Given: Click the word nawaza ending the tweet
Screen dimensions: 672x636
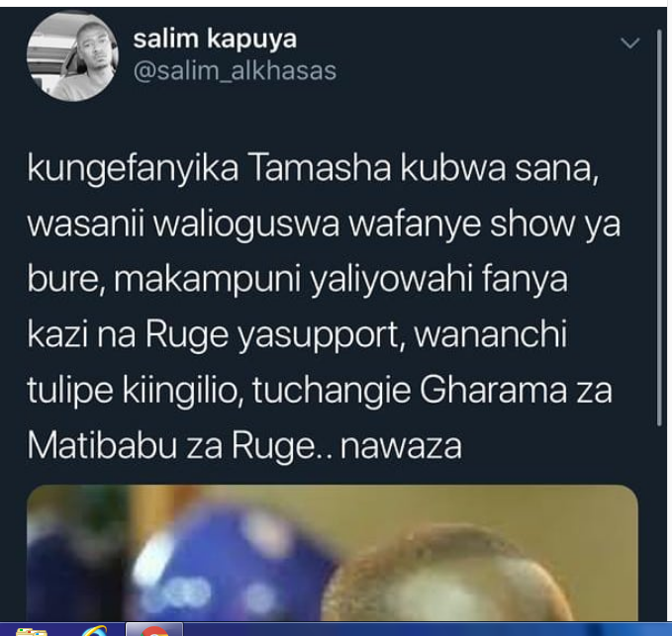Looking at the screenshot, I should [x=401, y=446].
